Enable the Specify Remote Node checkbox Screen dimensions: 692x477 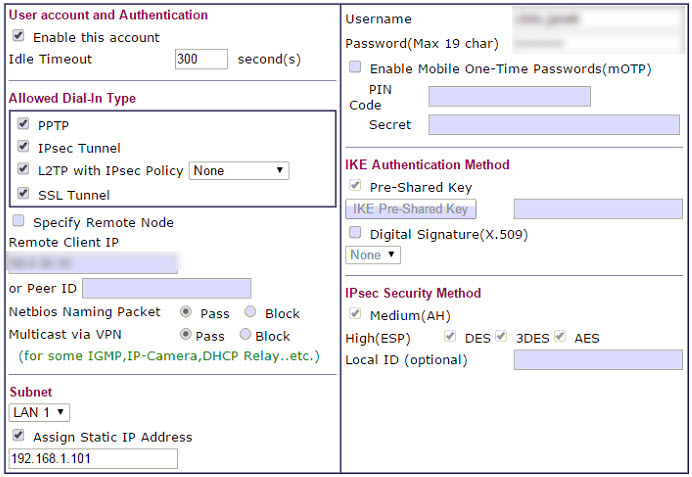(18, 221)
